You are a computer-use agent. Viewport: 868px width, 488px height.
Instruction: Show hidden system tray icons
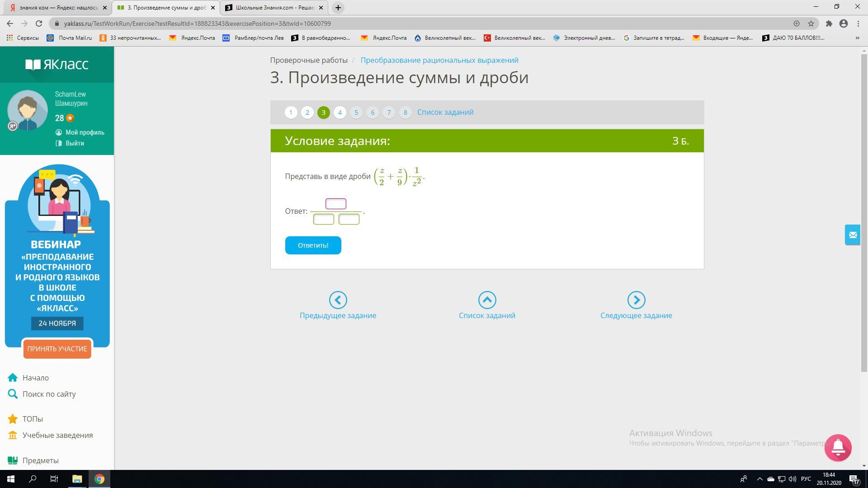coord(759,479)
